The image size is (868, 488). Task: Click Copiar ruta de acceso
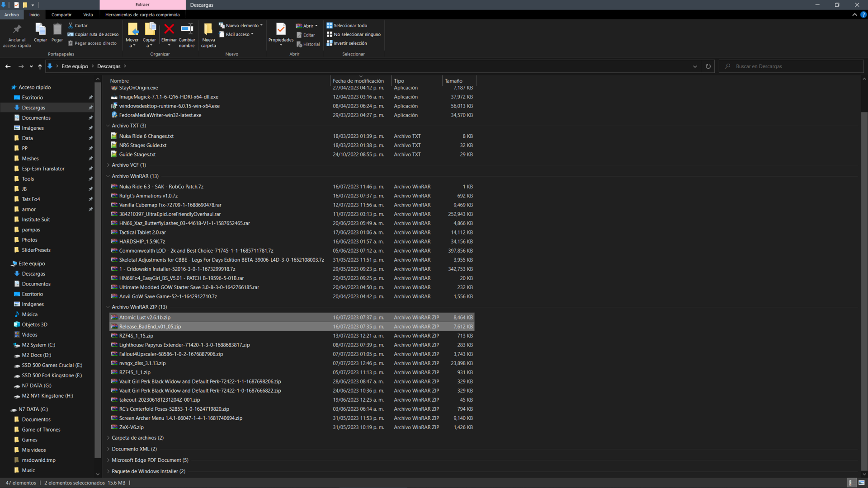[x=93, y=34]
